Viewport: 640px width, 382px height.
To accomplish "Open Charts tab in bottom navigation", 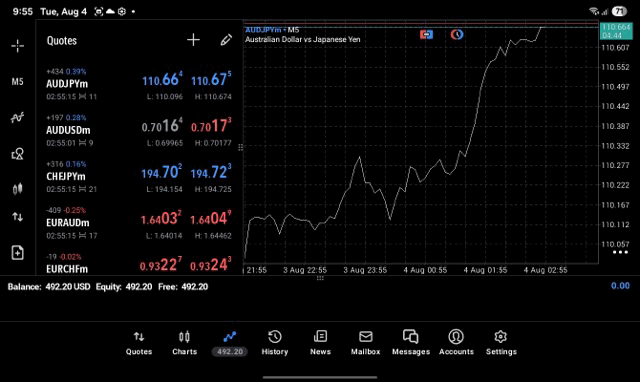I will pyautogui.click(x=184, y=343).
